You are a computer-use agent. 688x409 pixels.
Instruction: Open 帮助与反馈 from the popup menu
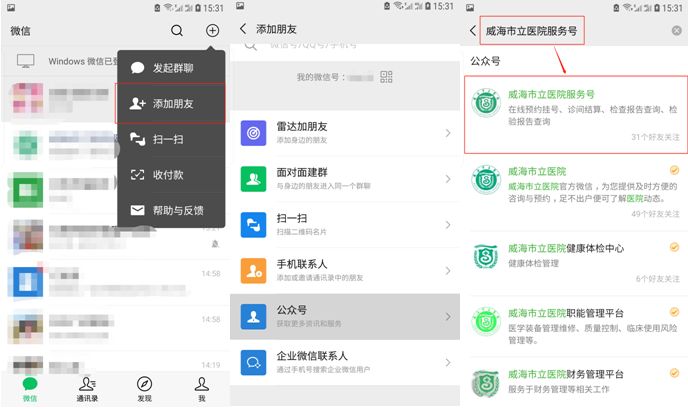click(171, 210)
